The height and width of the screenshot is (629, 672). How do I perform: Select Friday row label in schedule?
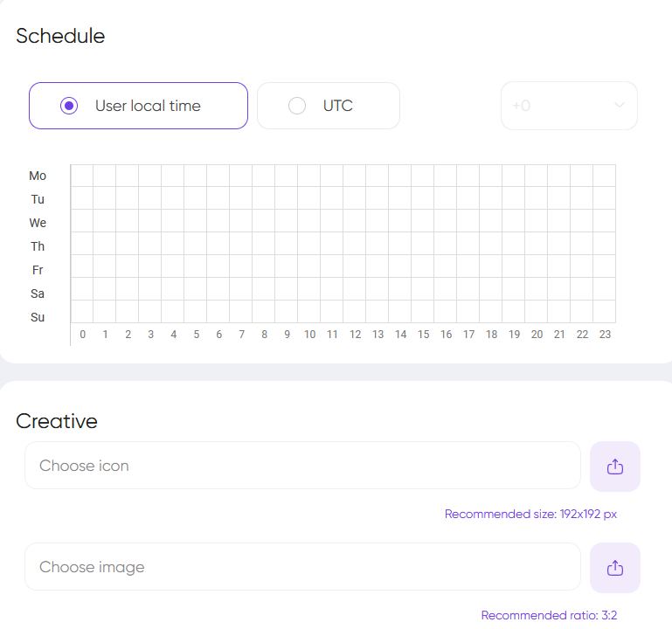tap(38, 270)
